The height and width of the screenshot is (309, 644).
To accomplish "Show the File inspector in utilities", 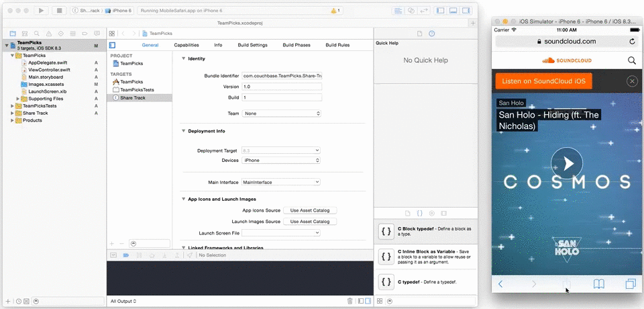I will point(420,34).
